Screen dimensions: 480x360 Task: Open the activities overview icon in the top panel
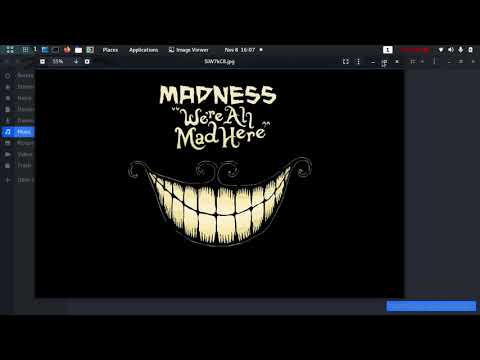(x=10, y=50)
